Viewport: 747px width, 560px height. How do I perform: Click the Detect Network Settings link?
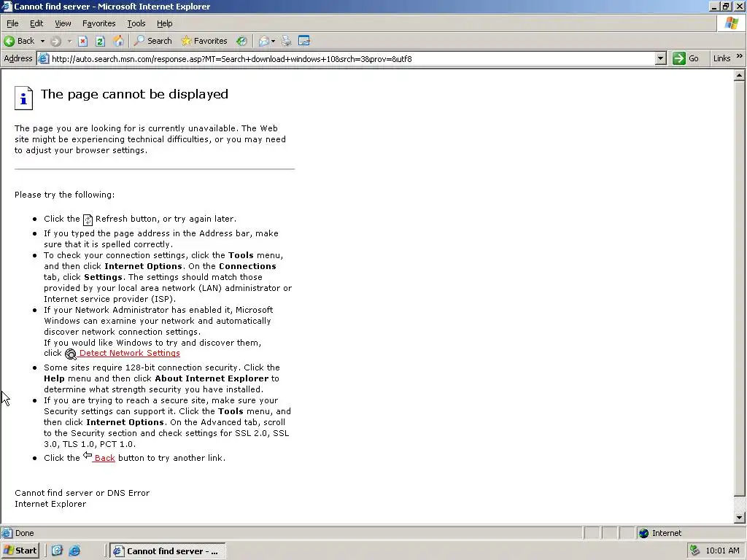tap(130, 353)
